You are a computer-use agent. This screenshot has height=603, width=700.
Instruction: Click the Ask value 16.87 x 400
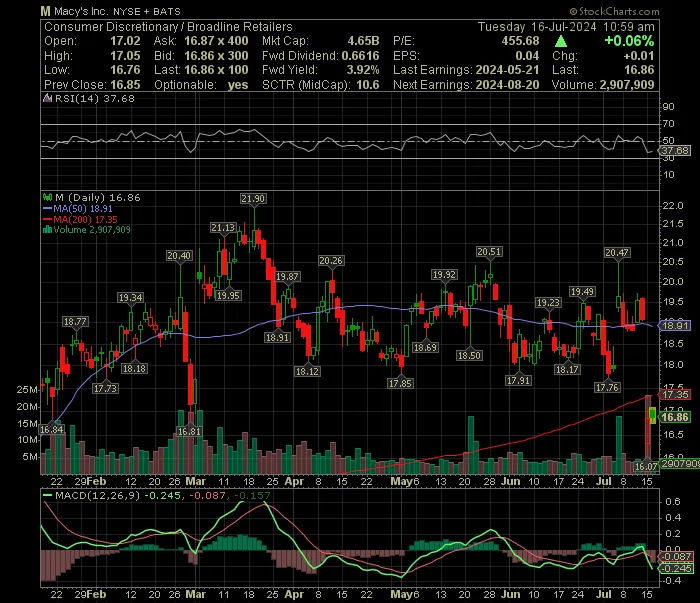click(x=216, y=41)
